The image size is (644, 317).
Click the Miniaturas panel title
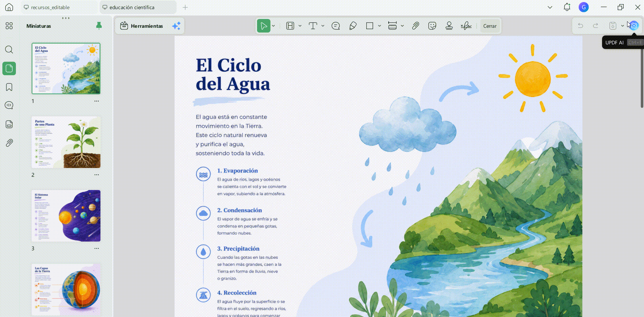coord(39,26)
